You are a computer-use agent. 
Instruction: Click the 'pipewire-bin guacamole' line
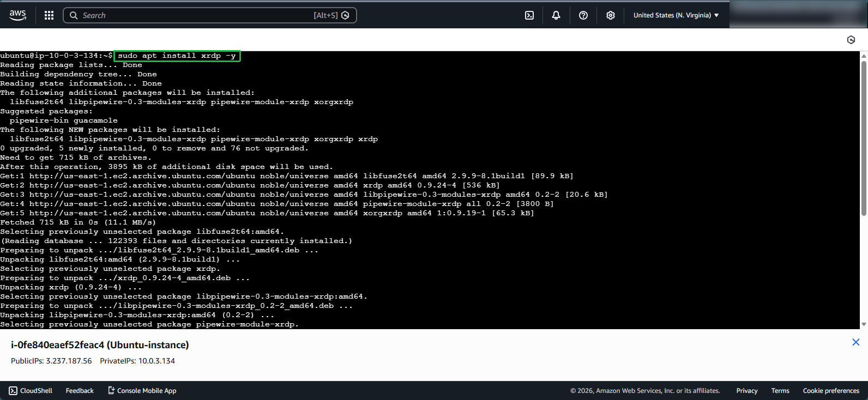tap(63, 120)
